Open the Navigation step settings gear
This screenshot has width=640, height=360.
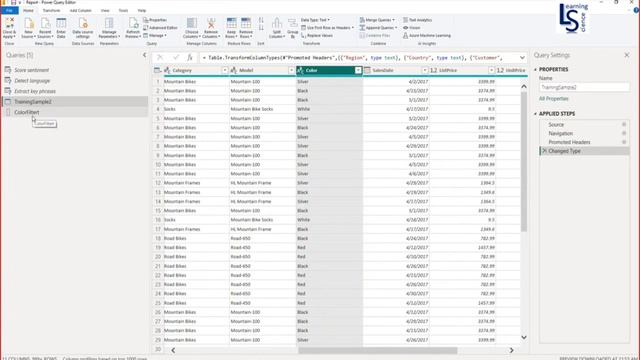624,133
